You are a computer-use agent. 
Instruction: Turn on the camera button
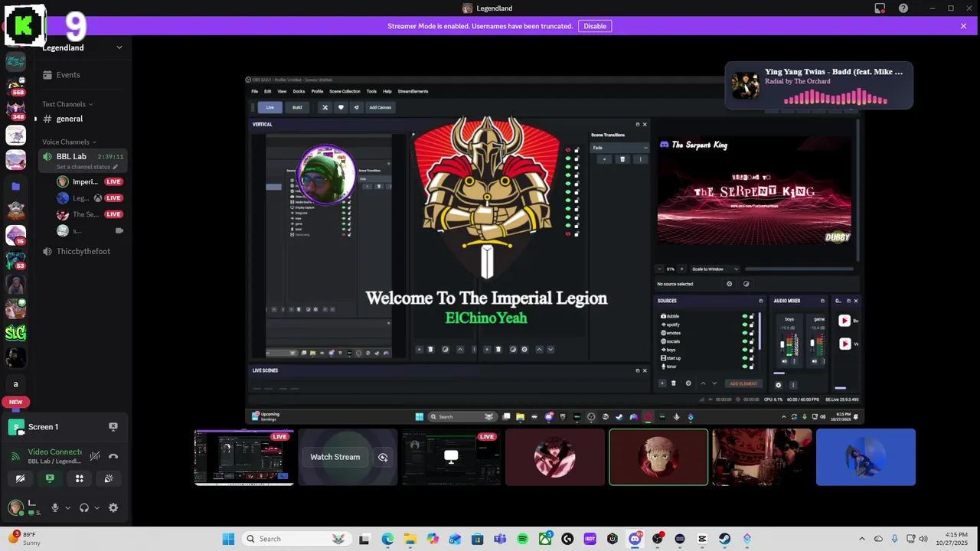(21, 478)
